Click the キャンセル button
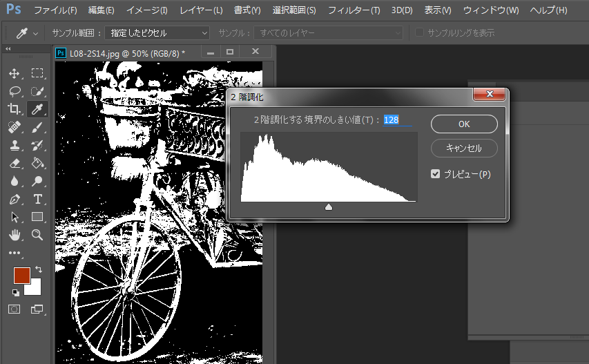 pyautogui.click(x=464, y=148)
